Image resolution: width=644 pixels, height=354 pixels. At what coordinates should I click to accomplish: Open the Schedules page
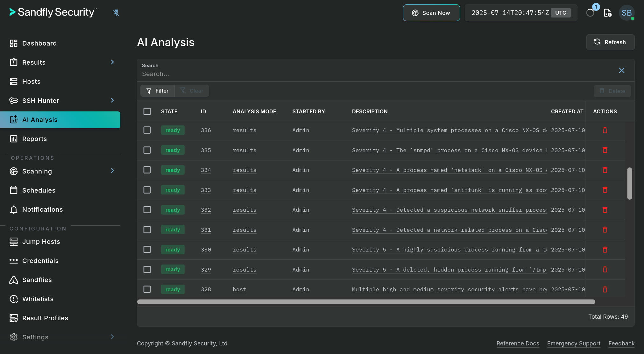[60, 190]
